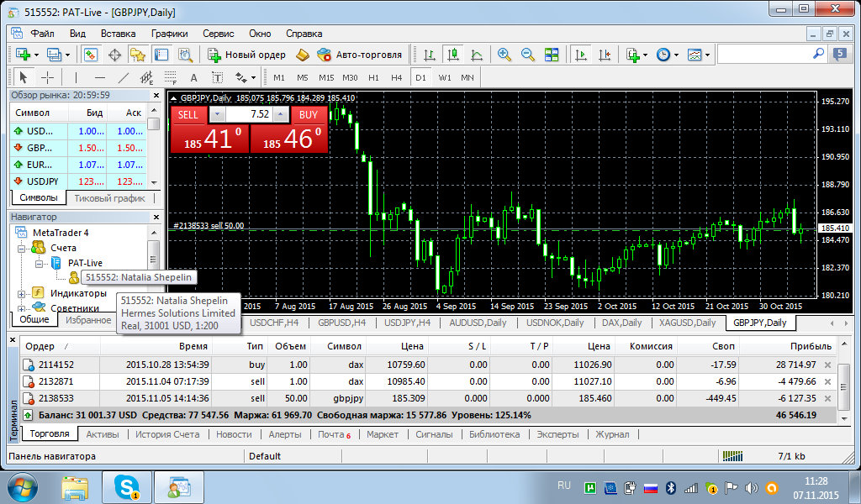
Task: Switch chart to candlesticks display
Action: point(453,55)
